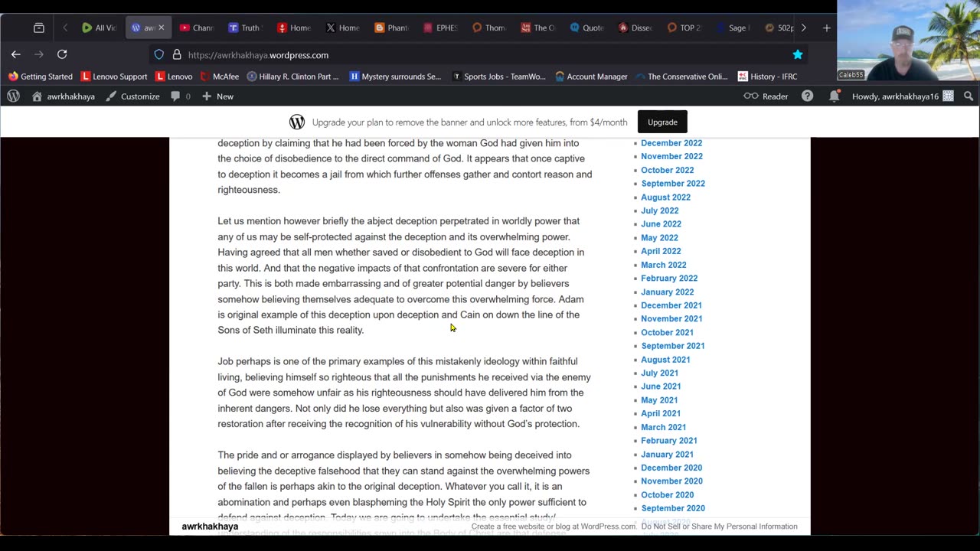Open Sports Jobs - TeamWo... bookmark
This screenshot has height=551, width=980.
(x=498, y=77)
